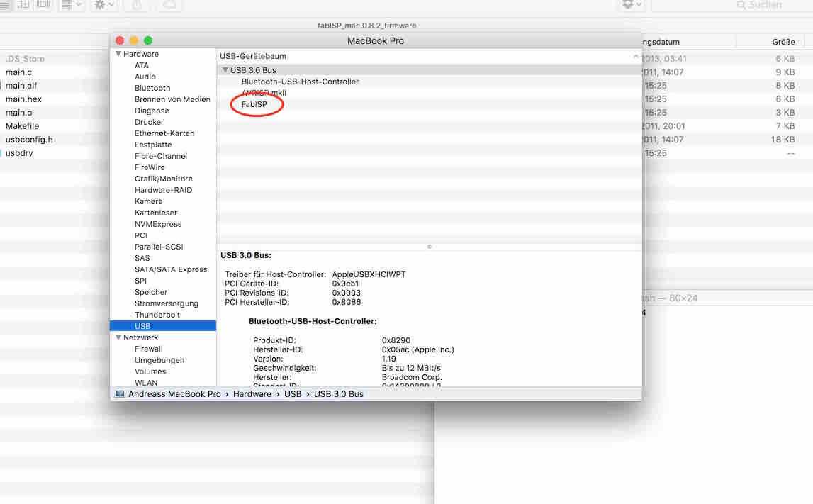Choose Parallel-SCSI category
Screen dimensions: 813x504
click(x=159, y=247)
